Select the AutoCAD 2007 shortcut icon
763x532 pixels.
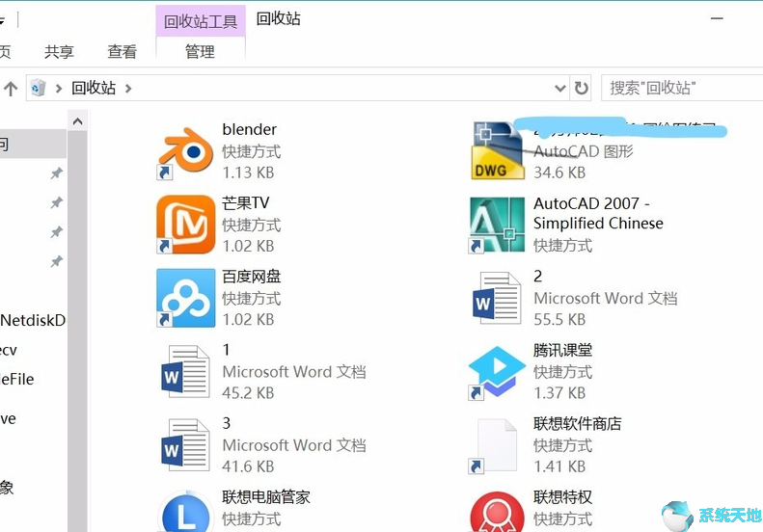[x=497, y=225]
